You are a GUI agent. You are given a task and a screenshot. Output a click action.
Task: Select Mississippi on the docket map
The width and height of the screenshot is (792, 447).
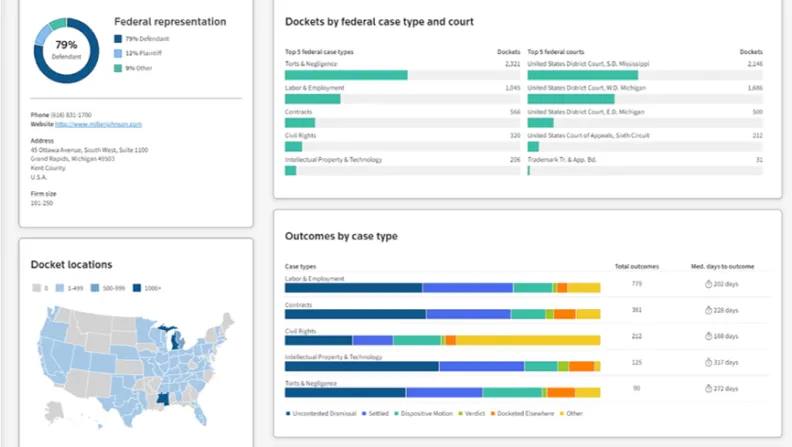point(161,399)
